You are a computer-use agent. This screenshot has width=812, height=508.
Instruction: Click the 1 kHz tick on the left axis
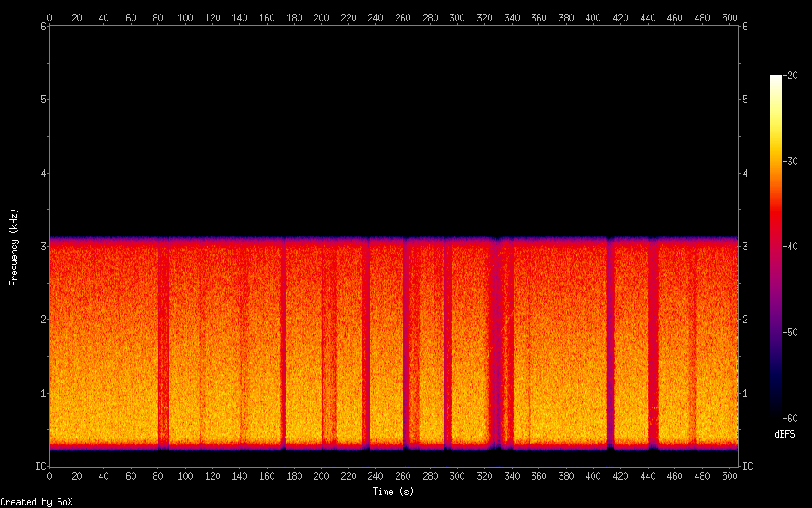point(42,394)
